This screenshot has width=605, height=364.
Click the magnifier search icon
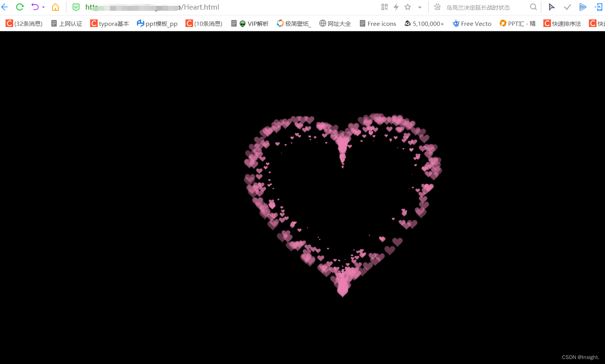[533, 7]
